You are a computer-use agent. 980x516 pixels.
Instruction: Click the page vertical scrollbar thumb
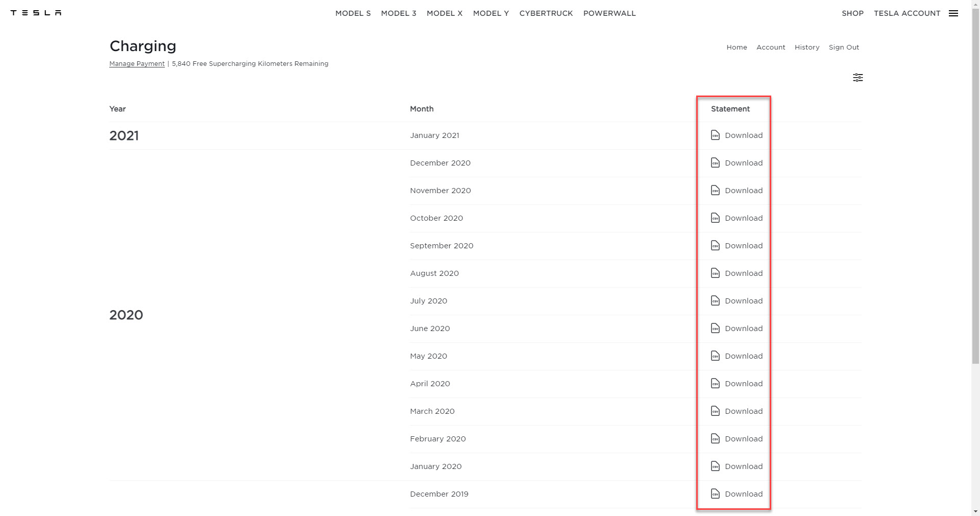[975, 186]
